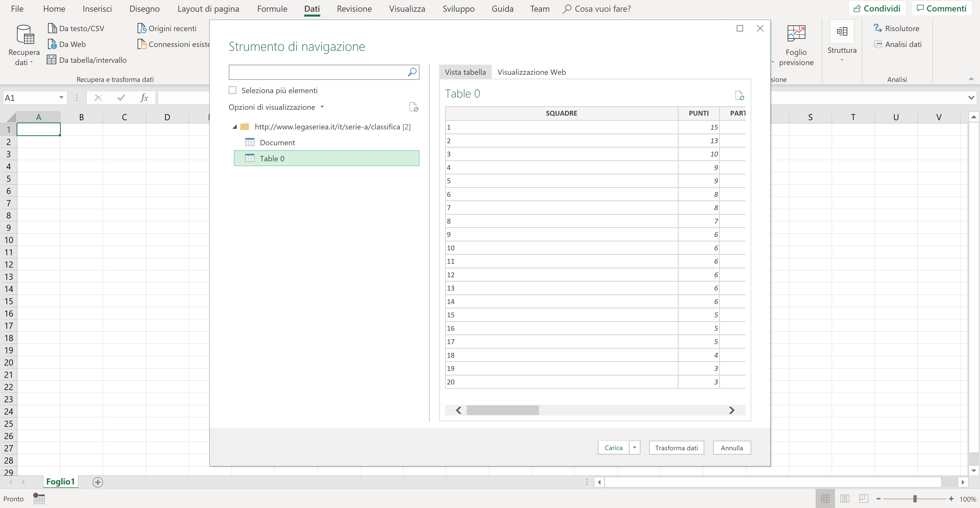Select Table 0 in navigator tree
Image resolution: width=980 pixels, height=508 pixels.
coord(326,158)
